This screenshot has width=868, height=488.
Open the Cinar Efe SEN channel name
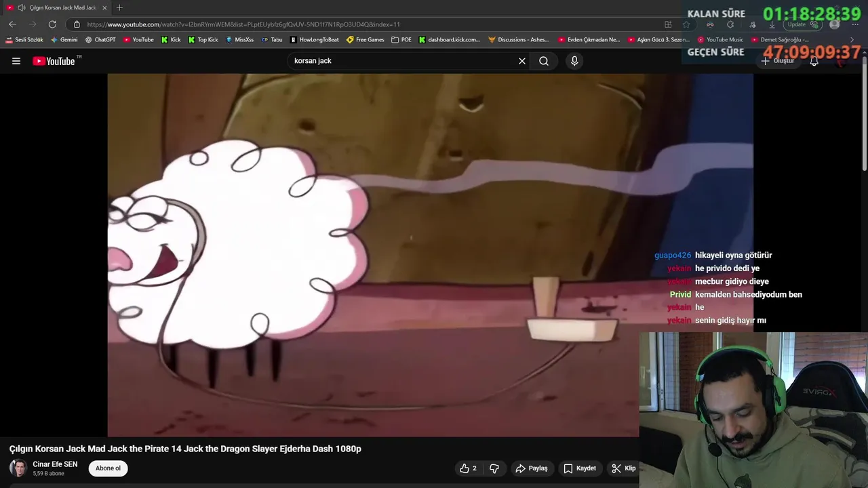[55, 464]
